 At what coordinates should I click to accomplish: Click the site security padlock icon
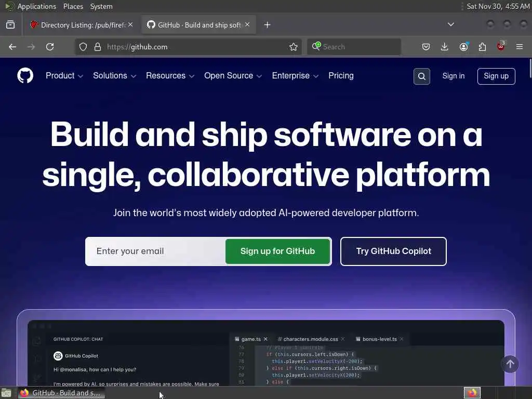pos(98,47)
